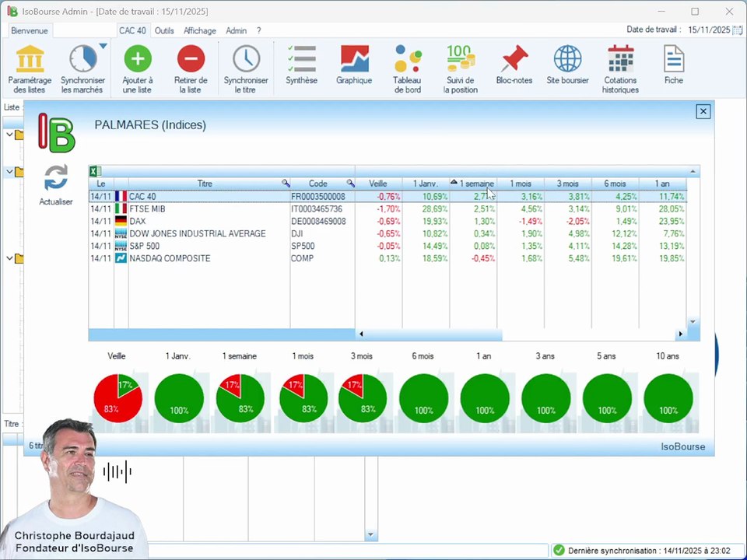
Task: Click the Date de travail field
Action: click(709, 30)
